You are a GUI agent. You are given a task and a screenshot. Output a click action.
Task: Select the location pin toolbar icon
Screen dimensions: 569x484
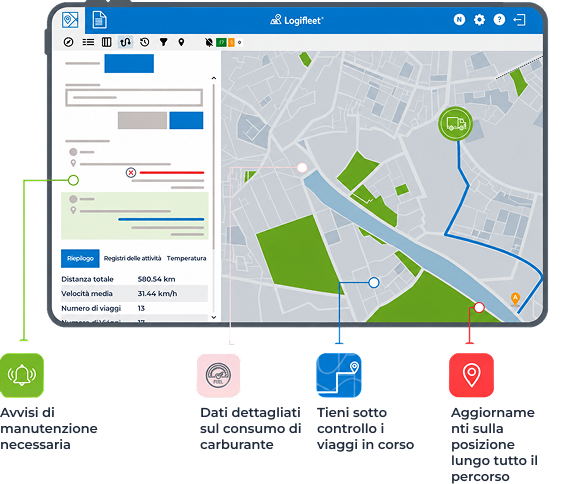(181, 42)
